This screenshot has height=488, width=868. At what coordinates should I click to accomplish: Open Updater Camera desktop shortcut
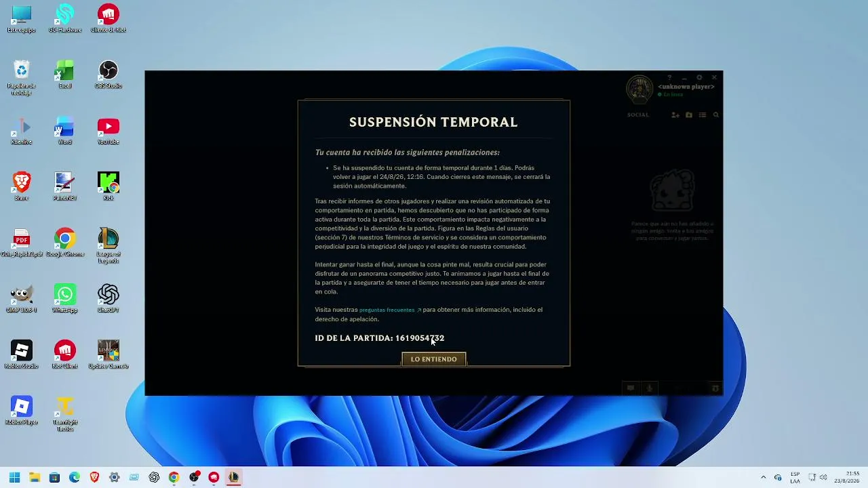click(108, 354)
